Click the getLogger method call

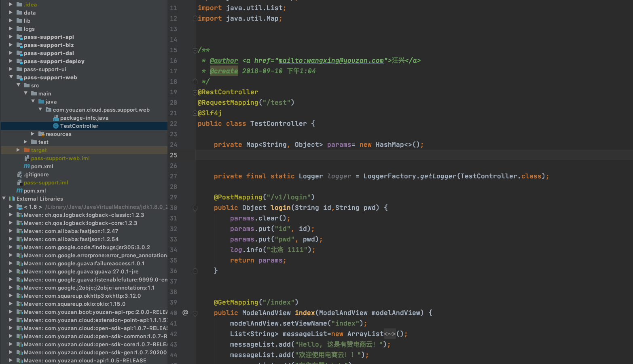(x=438, y=176)
